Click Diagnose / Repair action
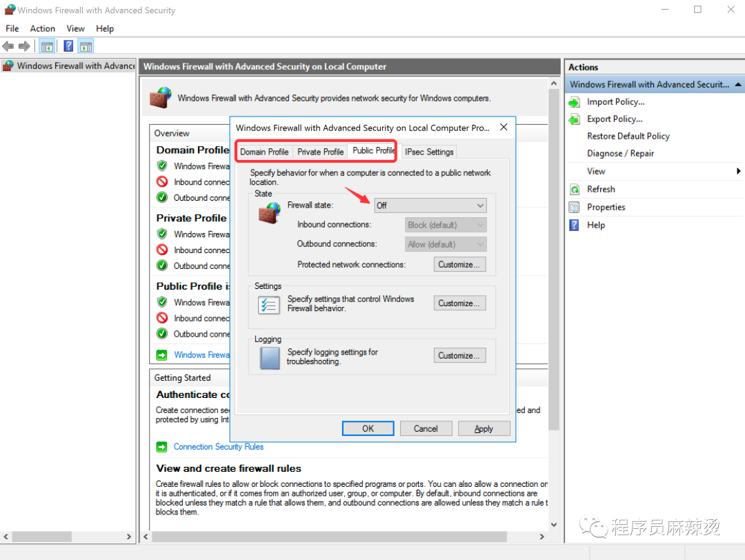 click(621, 153)
